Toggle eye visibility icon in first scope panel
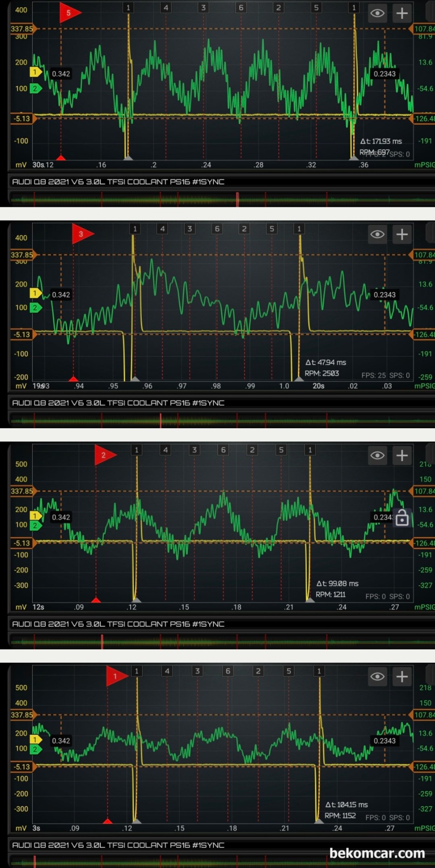Image resolution: width=435 pixels, height=868 pixels. point(377,13)
